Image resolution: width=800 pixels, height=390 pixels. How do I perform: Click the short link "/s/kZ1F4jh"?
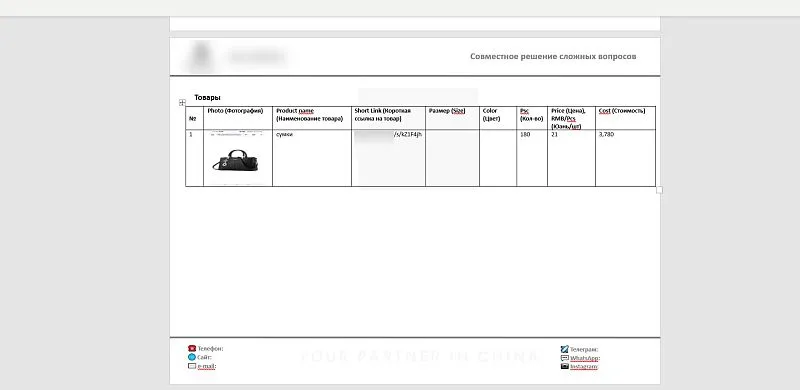click(408, 135)
